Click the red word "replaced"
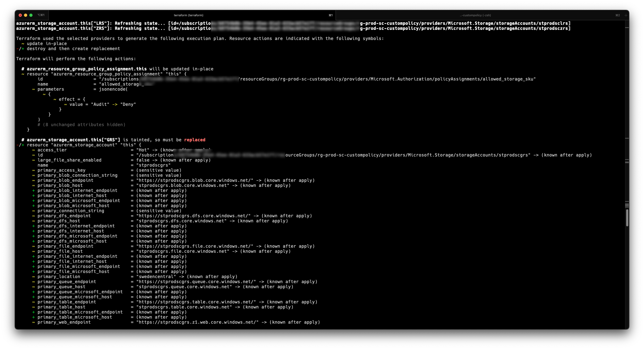 (x=195, y=140)
